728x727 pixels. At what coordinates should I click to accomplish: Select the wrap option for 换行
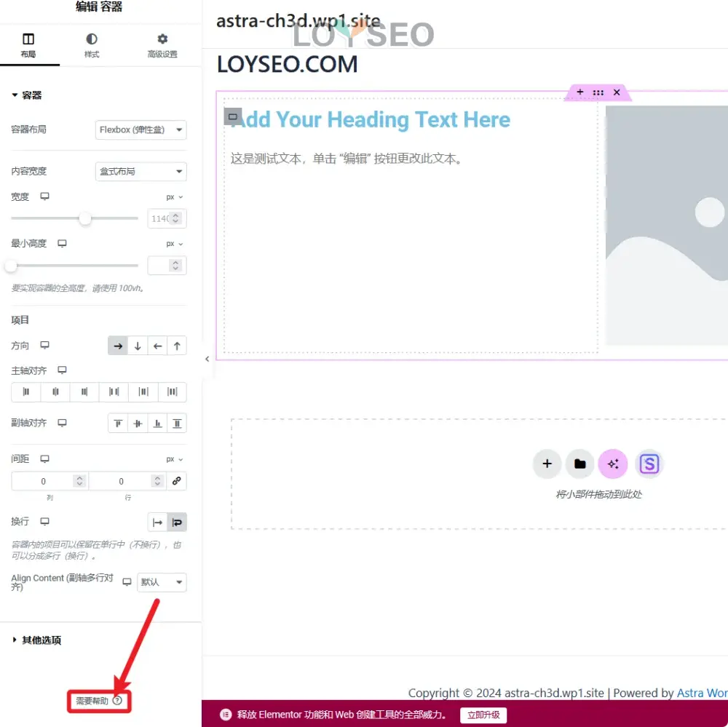177,523
